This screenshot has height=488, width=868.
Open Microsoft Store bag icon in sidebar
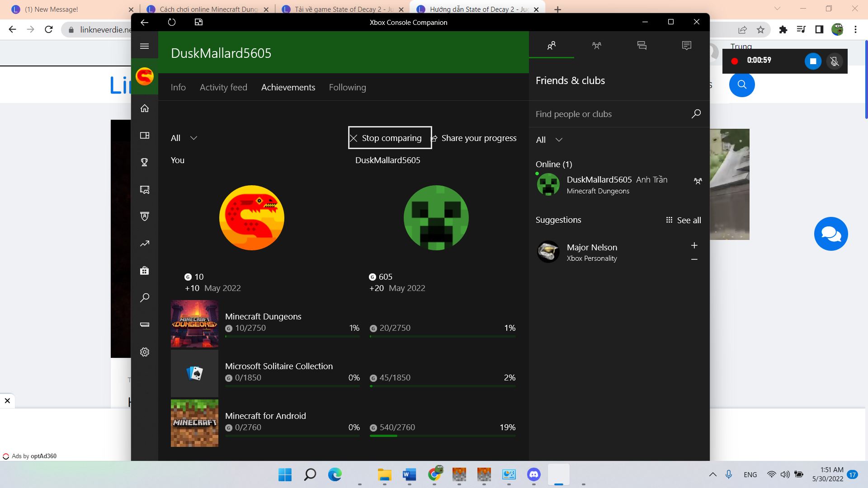144,271
